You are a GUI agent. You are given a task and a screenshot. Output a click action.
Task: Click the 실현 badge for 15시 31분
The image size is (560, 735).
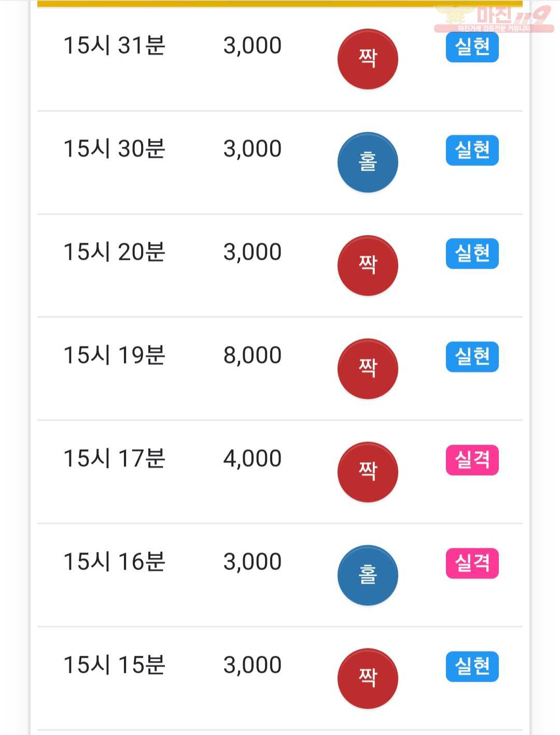click(472, 47)
